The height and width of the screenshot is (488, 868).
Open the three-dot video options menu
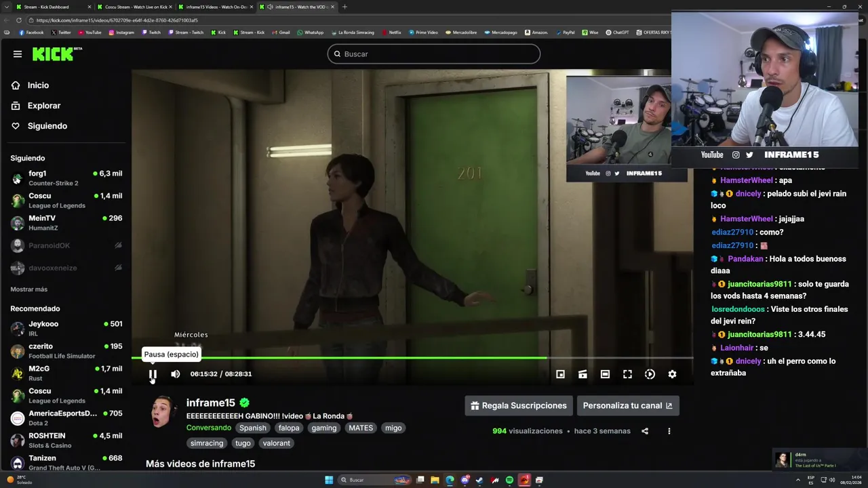click(x=669, y=431)
